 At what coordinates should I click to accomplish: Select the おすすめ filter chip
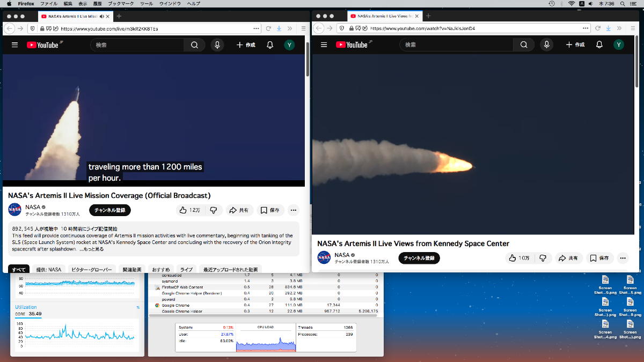(160, 270)
